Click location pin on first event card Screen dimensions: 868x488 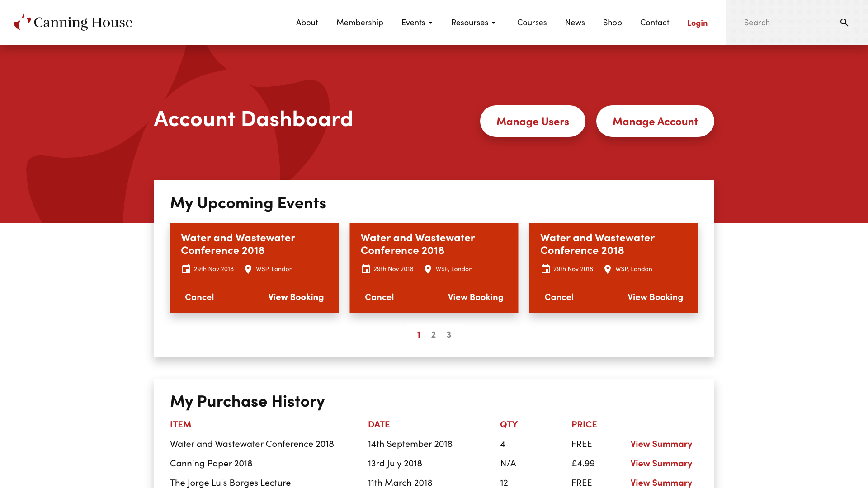[x=248, y=269]
